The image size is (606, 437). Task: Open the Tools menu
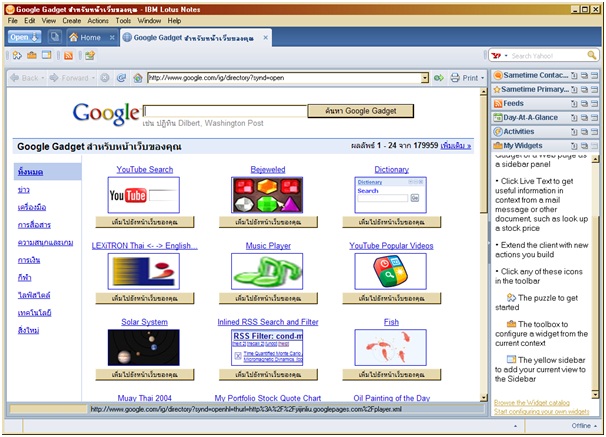(x=123, y=21)
